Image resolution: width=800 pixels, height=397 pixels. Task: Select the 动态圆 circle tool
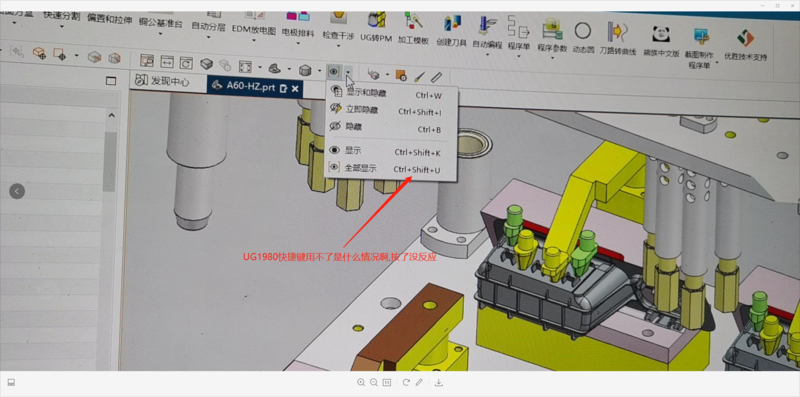coord(583,31)
